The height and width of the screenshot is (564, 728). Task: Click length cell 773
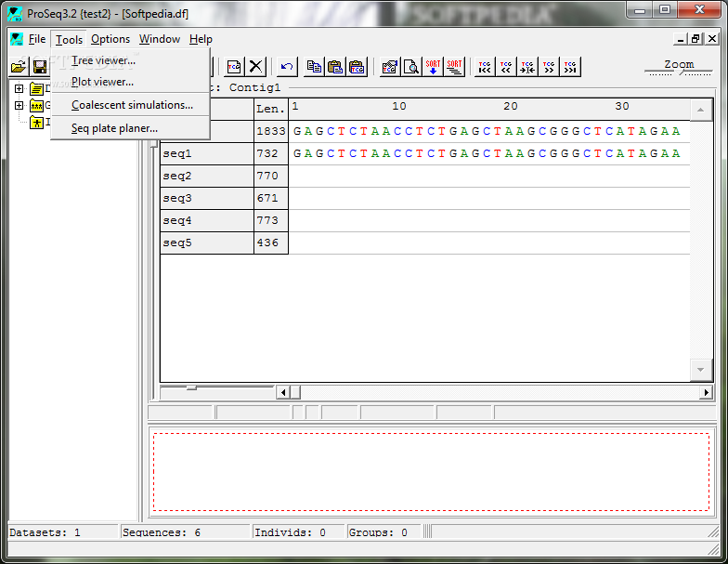click(271, 221)
